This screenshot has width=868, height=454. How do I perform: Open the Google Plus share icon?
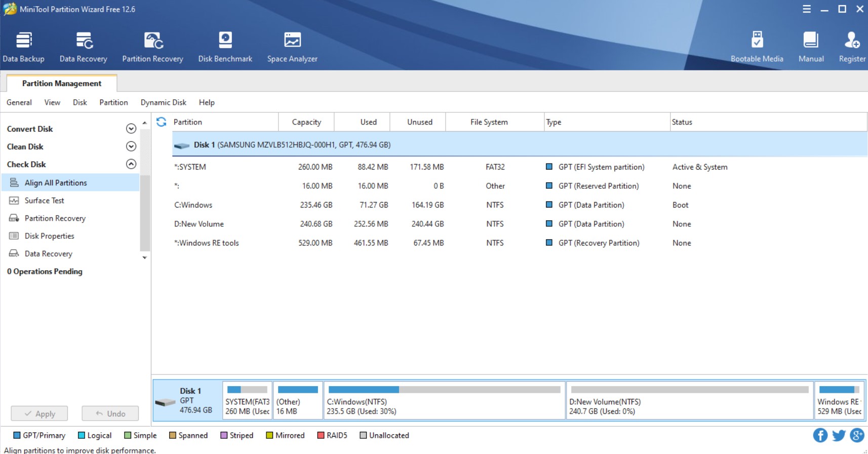857,435
